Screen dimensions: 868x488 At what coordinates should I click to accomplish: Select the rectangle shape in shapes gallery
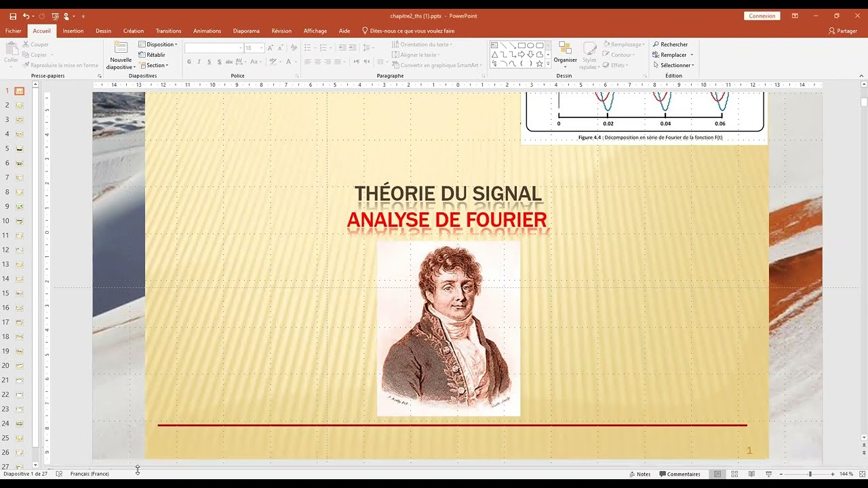pyautogui.click(x=521, y=45)
